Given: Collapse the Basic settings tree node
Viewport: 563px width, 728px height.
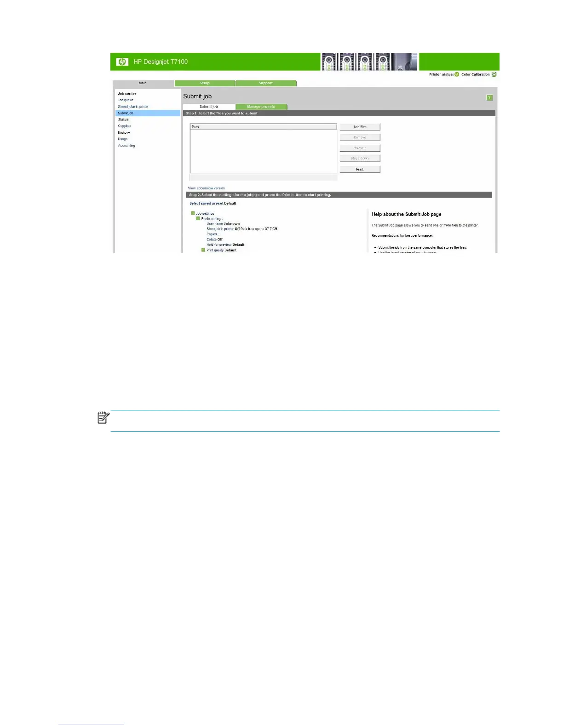Looking at the screenshot, I should [198, 218].
